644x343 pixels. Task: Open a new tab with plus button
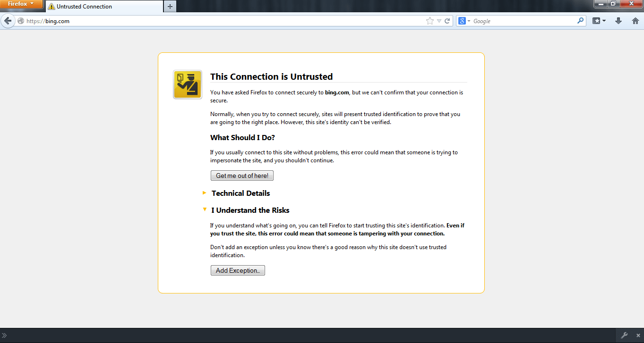tap(170, 7)
